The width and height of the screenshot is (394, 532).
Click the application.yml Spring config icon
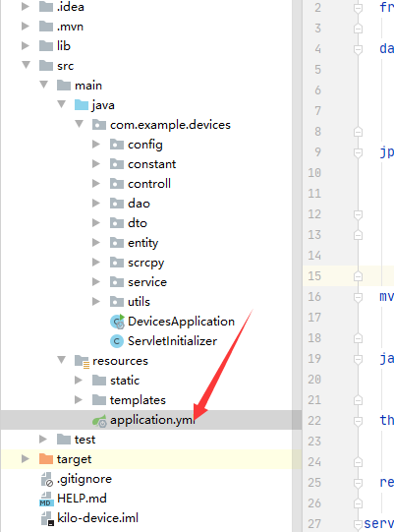click(x=99, y=421)
